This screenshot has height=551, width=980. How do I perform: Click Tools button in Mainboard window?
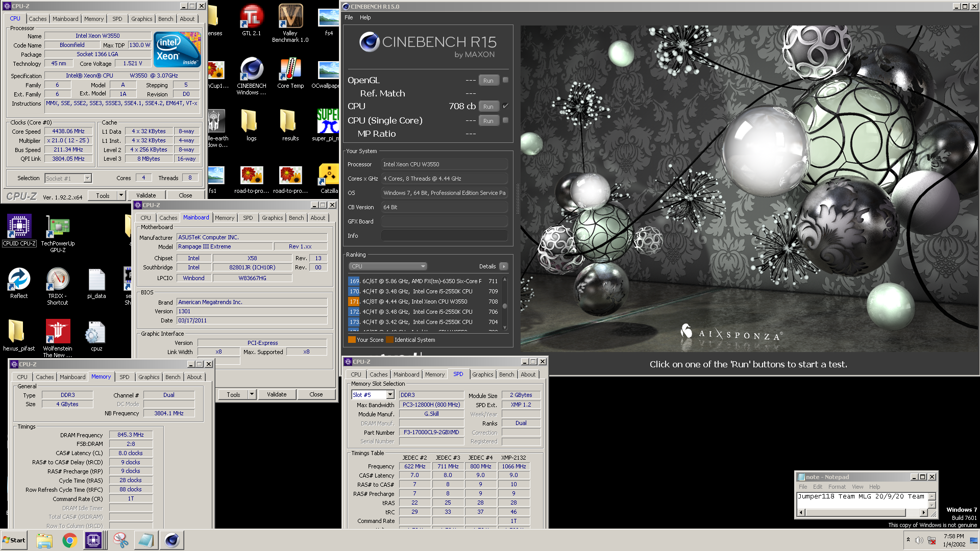233,394
